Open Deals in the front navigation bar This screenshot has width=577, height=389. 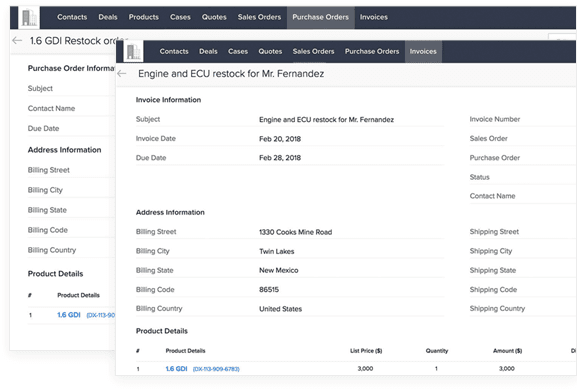coord(208,52)
